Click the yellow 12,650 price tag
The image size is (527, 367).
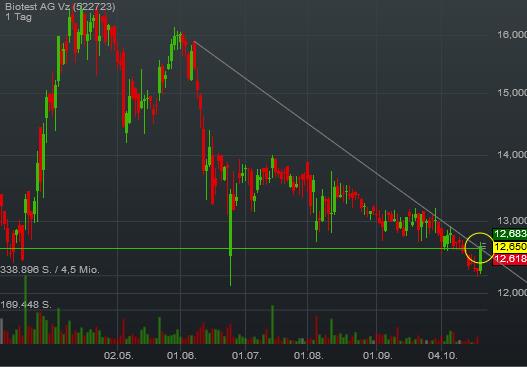coord(510,247)
